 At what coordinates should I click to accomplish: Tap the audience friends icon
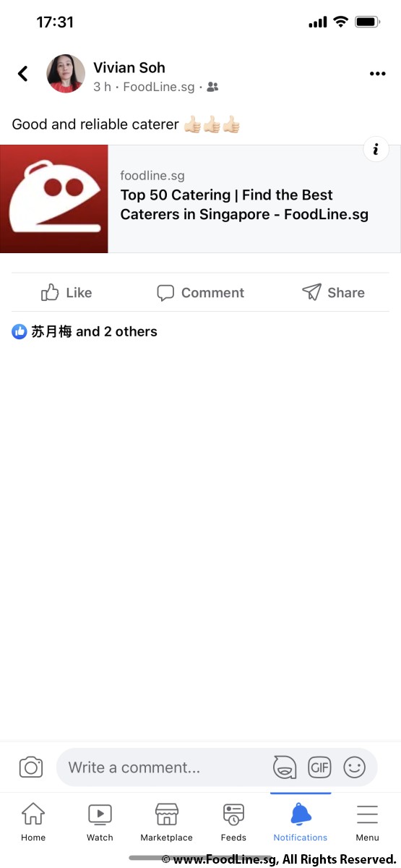click(212, 87)
